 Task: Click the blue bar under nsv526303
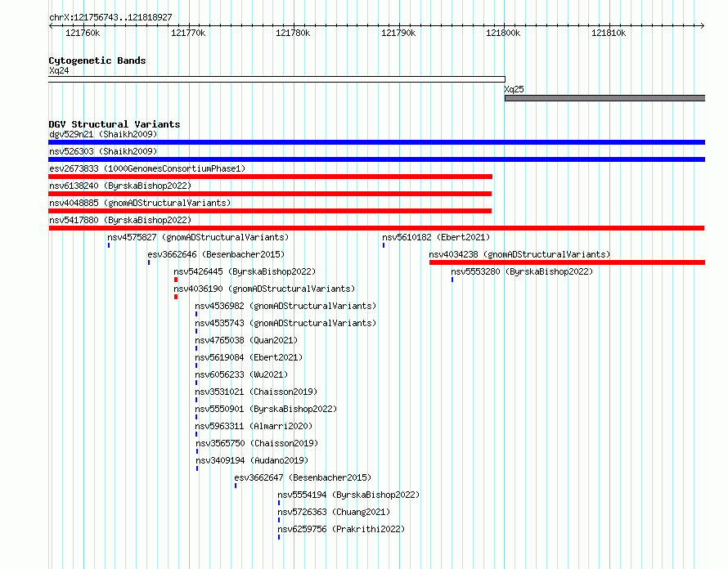pyautogui.click(x=376, y=159)
